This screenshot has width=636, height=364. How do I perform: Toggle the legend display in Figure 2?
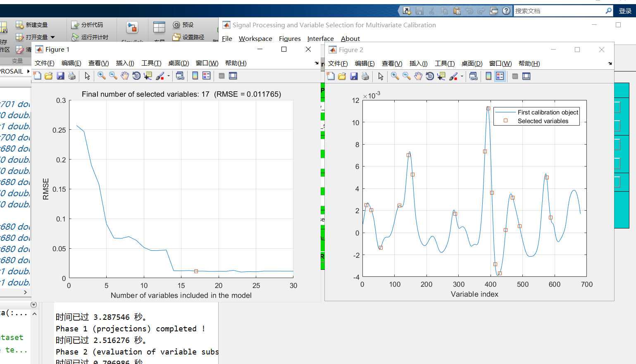(501, 76)
